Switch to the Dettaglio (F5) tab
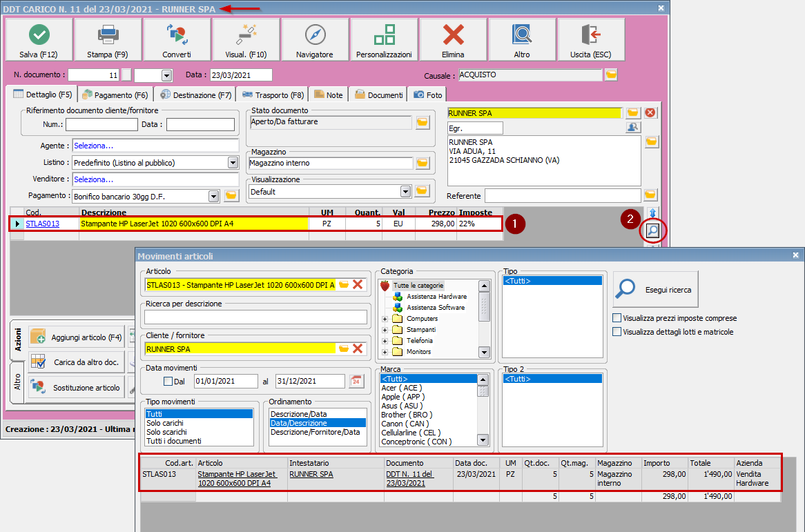The width and height of the screenshot is (805, 532). (43, 95)
